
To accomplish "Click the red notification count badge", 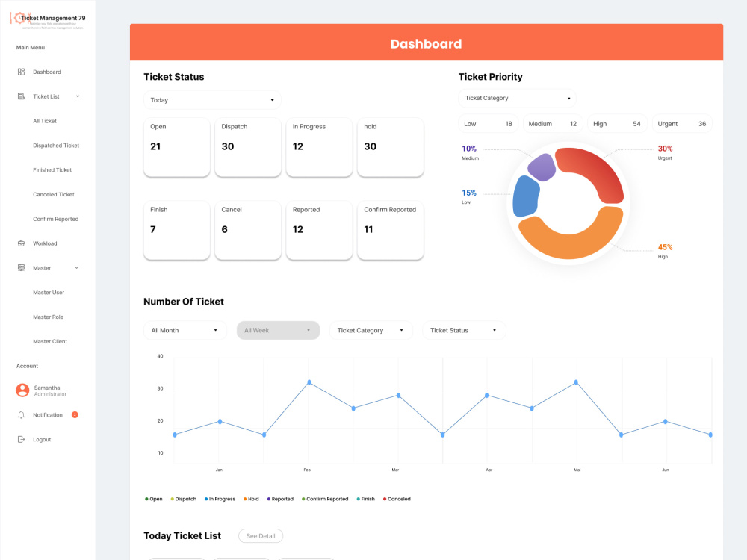I will click(x=75, y=414).
